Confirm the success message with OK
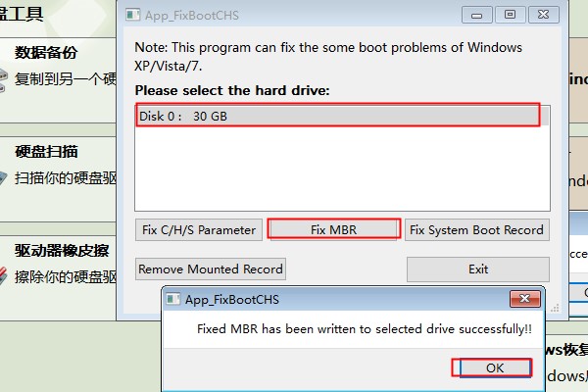Image resolution: width=588 pixels, height=392 pixels. coord(495,367)
